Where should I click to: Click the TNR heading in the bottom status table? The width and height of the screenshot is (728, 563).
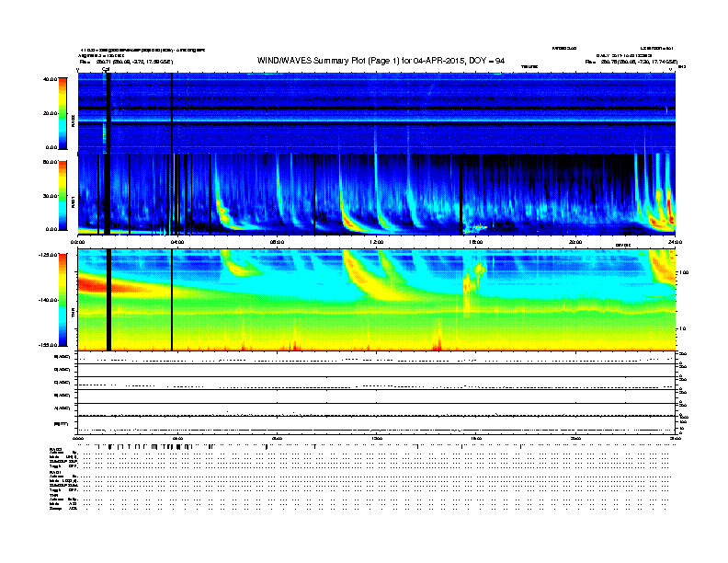53,495
